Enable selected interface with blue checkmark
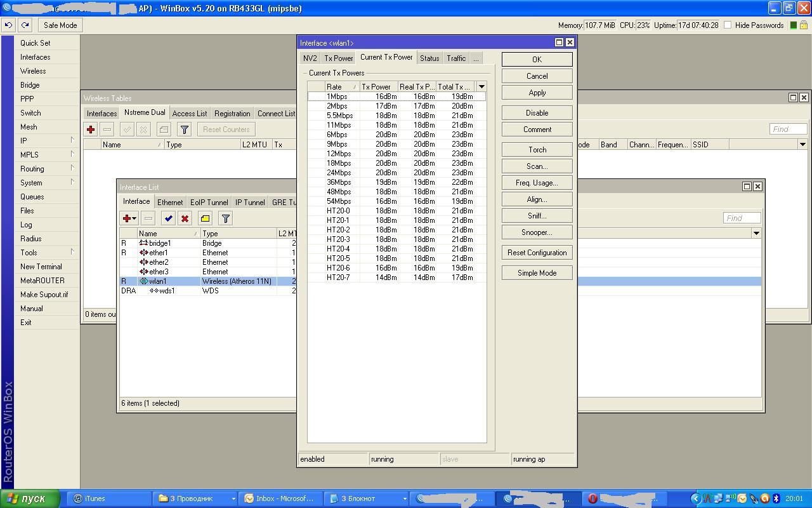This screenshot has height=508, width=812. (x=168, y=218)
